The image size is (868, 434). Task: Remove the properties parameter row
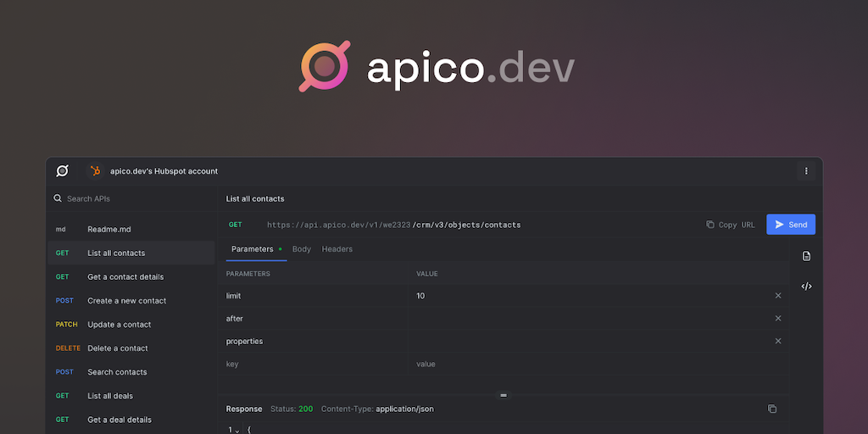[778, 341]
